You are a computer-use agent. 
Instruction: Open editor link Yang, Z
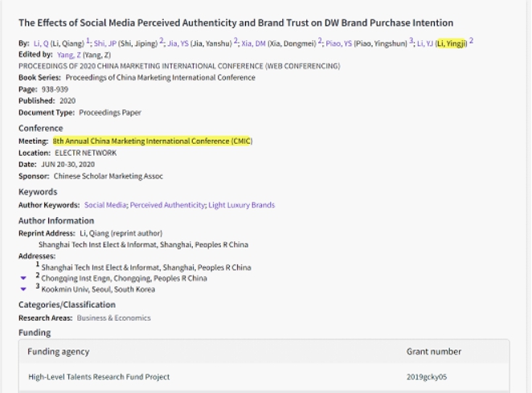click(x=67, y=55)
